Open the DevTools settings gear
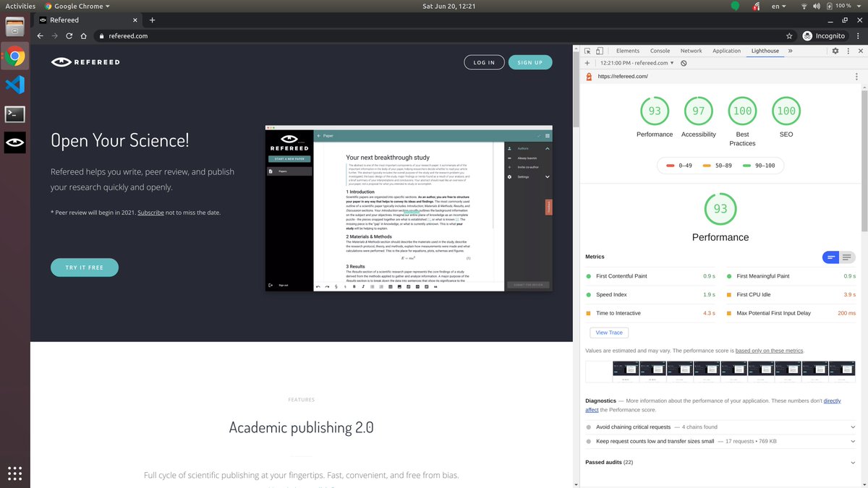This screenshot has height=488, width=868. click(x=835, y=51)
